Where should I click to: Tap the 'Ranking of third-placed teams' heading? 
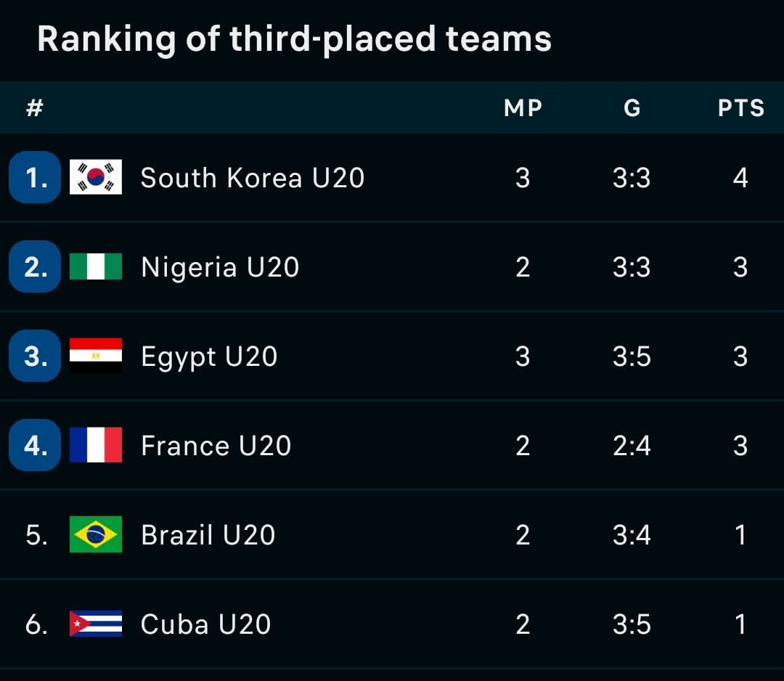point(294,39)
